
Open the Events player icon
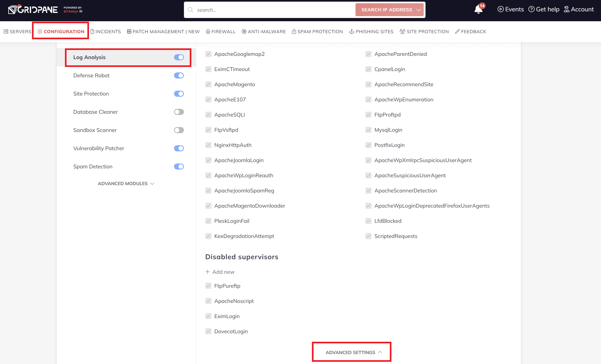501,9
